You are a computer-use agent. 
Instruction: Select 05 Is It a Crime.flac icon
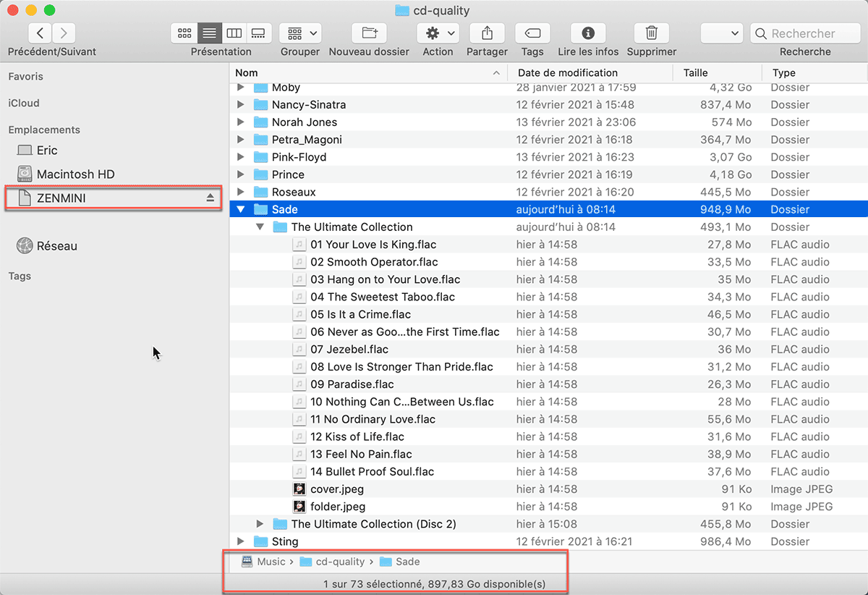(x=299, y=314)
